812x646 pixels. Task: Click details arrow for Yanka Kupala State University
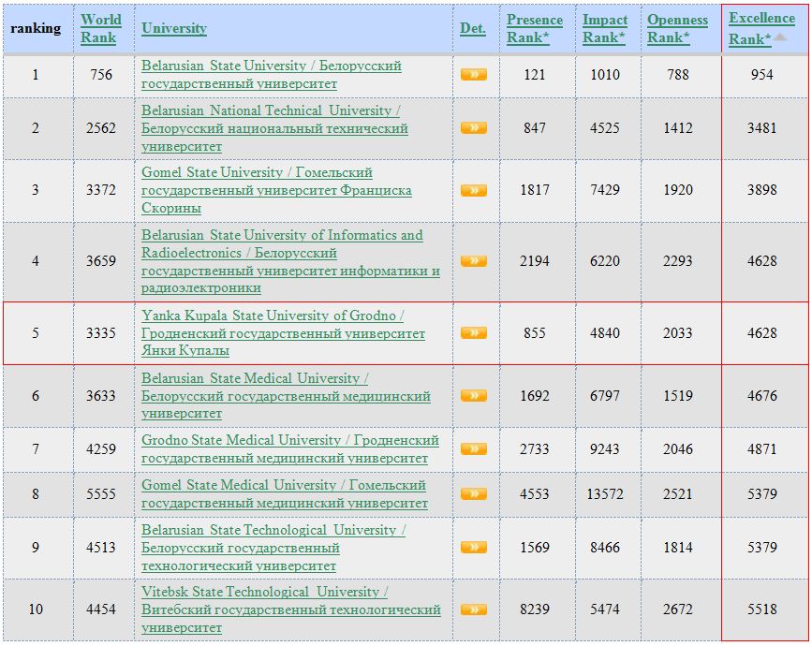pyautogui.click(x=473, y=333)
